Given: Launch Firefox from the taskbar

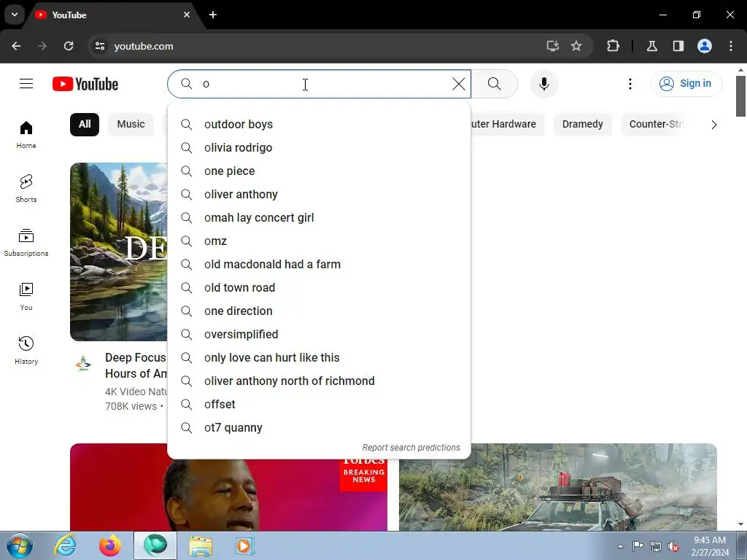Looking at the screenshot, I should (x=110, y=545).
